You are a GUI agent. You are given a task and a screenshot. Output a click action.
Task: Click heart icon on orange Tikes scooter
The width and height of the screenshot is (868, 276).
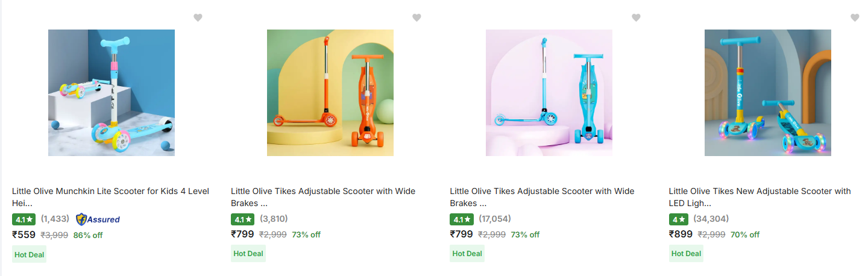(417, 18)
